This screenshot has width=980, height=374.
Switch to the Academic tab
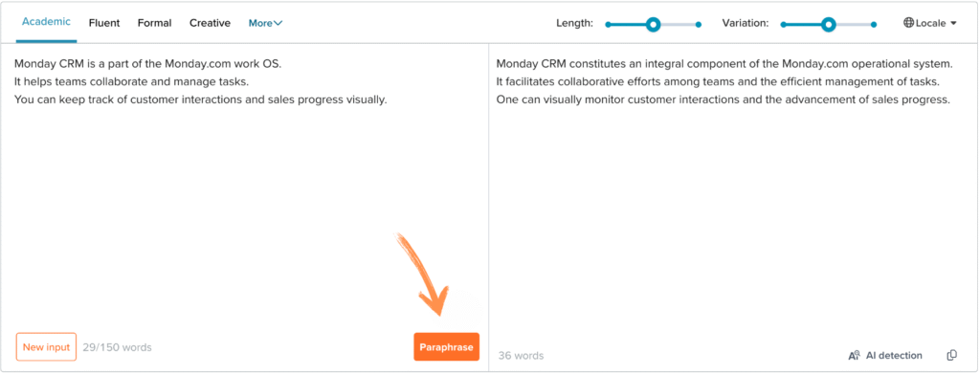click(x=46, y=22)
